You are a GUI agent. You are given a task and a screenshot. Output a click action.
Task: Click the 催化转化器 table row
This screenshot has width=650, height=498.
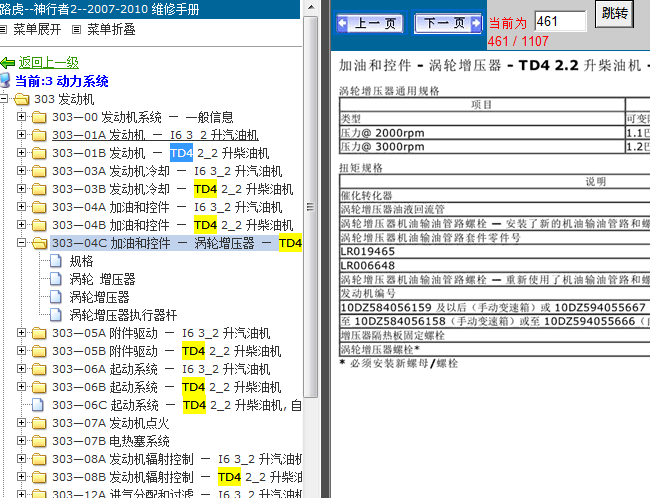coord(495,195)
